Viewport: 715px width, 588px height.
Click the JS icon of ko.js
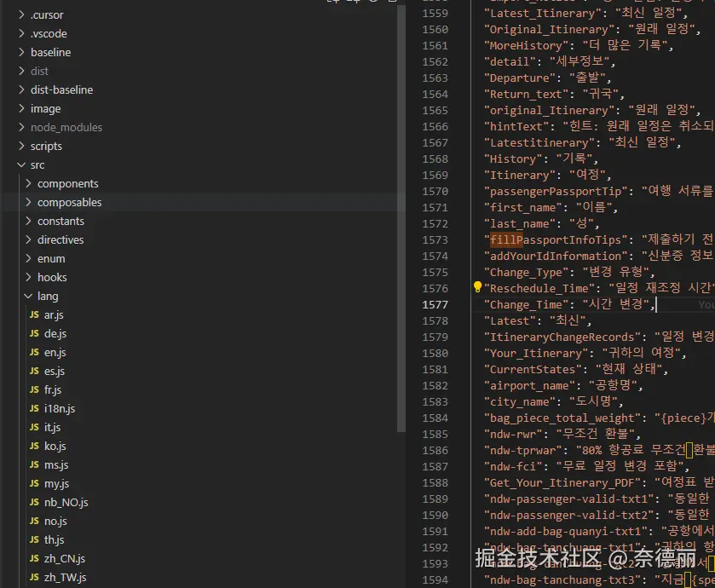click(x=34, y=446)
